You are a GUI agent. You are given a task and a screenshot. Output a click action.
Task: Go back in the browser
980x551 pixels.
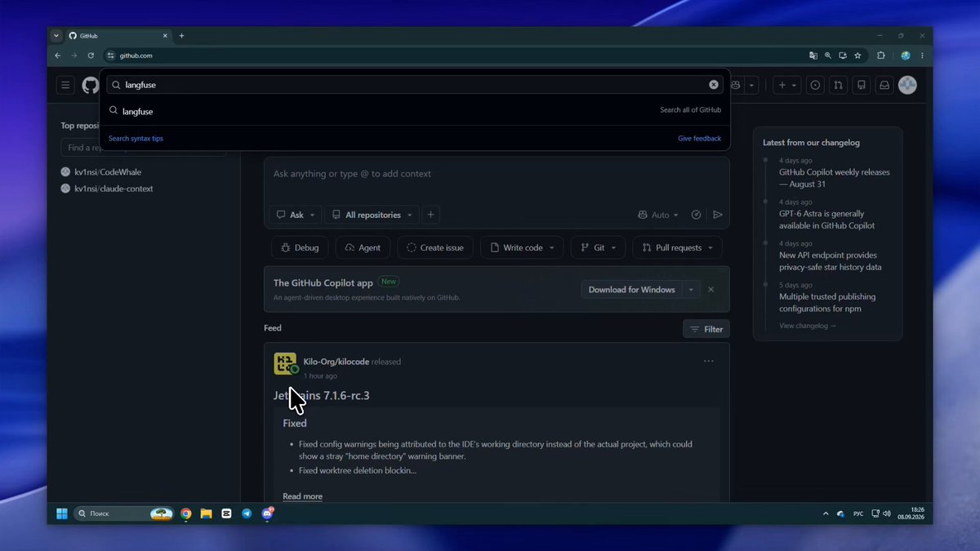(57, 56)
